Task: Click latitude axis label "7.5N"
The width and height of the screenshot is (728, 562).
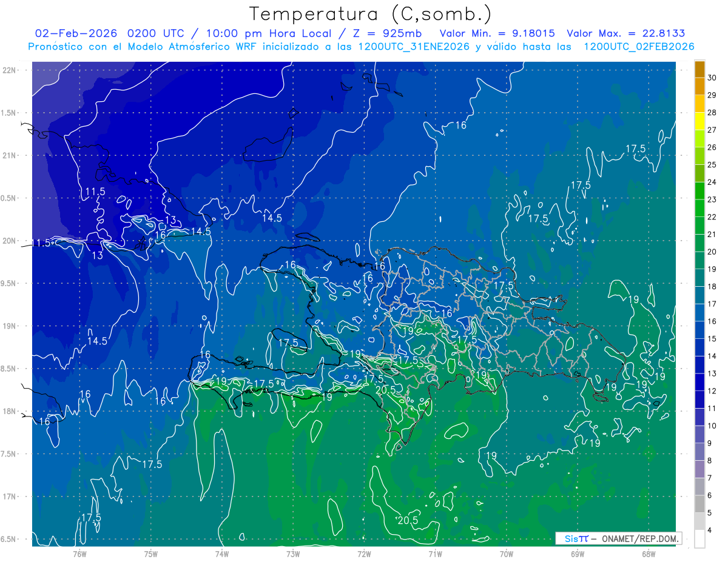Action: click(8, 454)
